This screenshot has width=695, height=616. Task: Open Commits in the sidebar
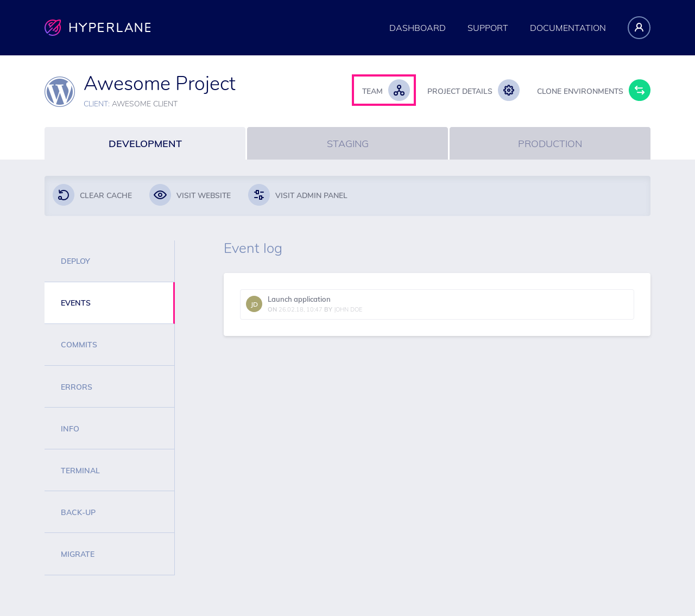pos(109,345)
